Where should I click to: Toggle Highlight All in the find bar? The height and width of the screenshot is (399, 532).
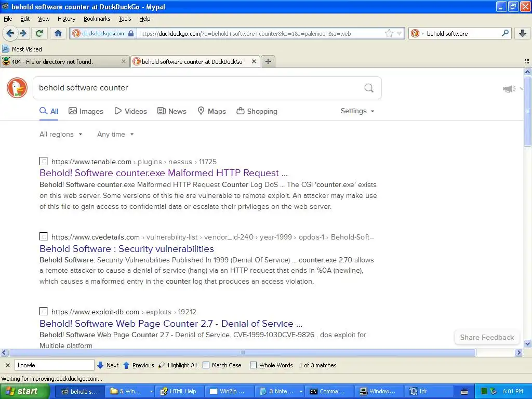click(178, 365)
